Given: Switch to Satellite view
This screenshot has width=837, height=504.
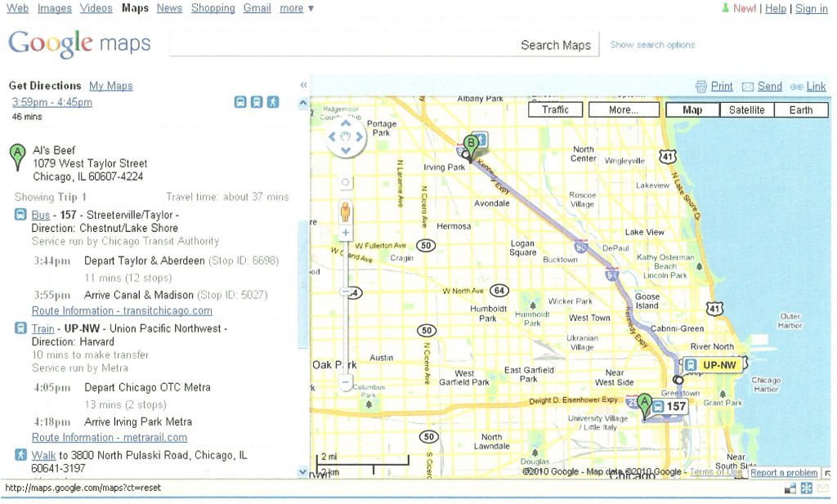Looking at the screenshot, I should [x=747, y=109].
